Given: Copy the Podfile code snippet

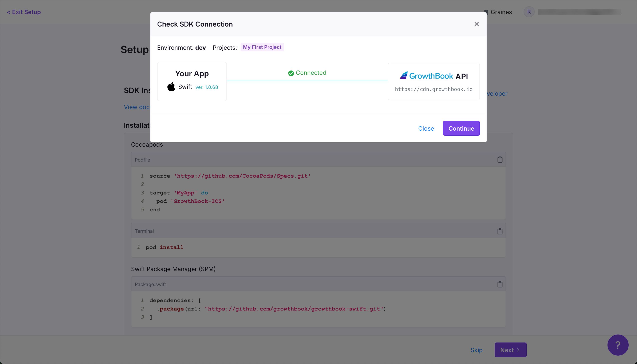Looking at the screenshot, I should click(x=500, y=159).
